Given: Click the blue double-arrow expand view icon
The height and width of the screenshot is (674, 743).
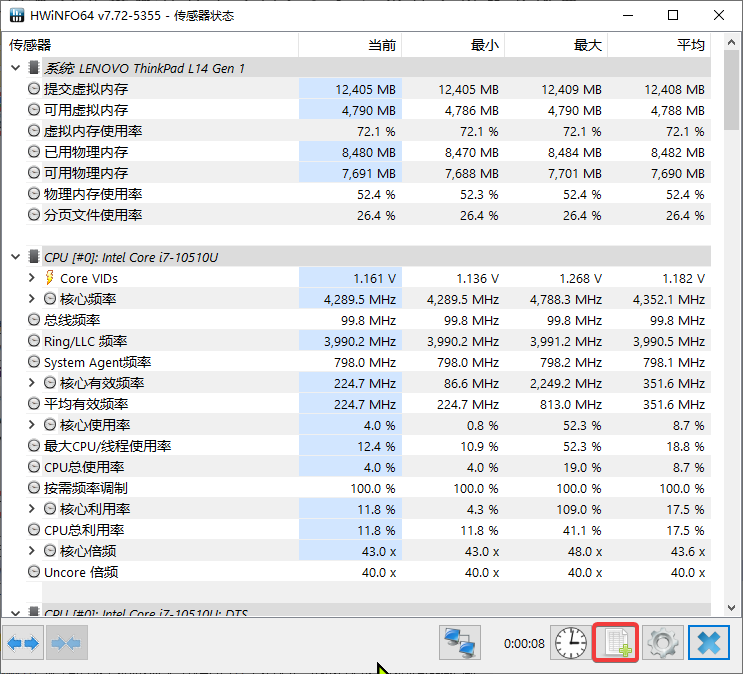Looking at the screenshot, I should tap(23, 642).
